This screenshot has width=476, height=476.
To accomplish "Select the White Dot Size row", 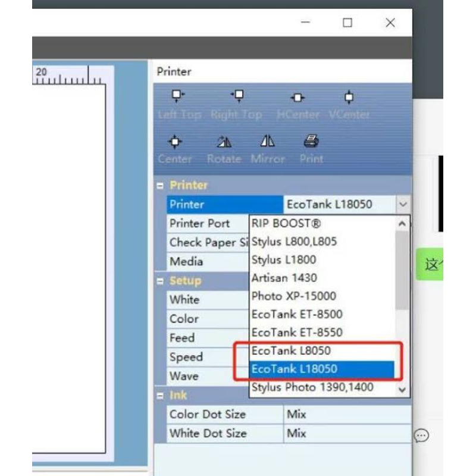I will coord(289,434).
